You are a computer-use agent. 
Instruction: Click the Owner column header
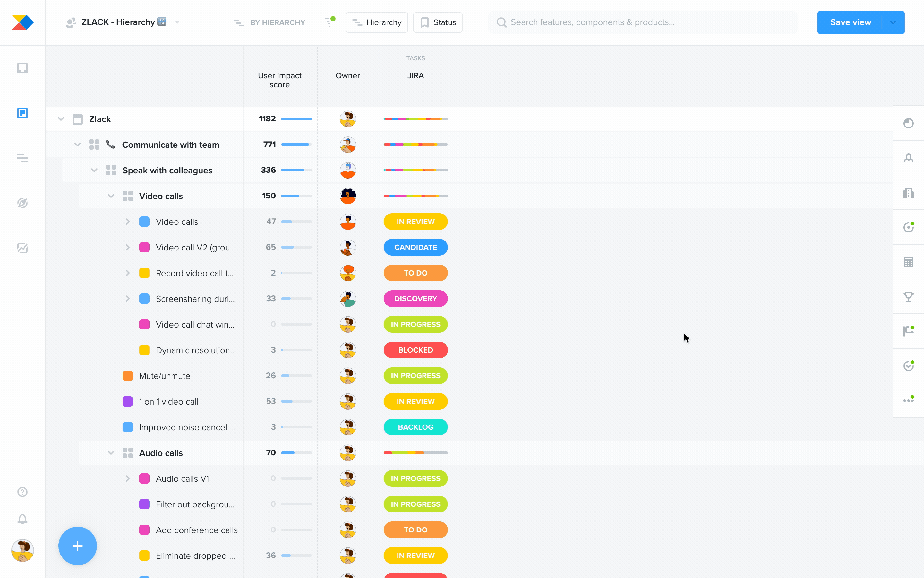[347, 76]
